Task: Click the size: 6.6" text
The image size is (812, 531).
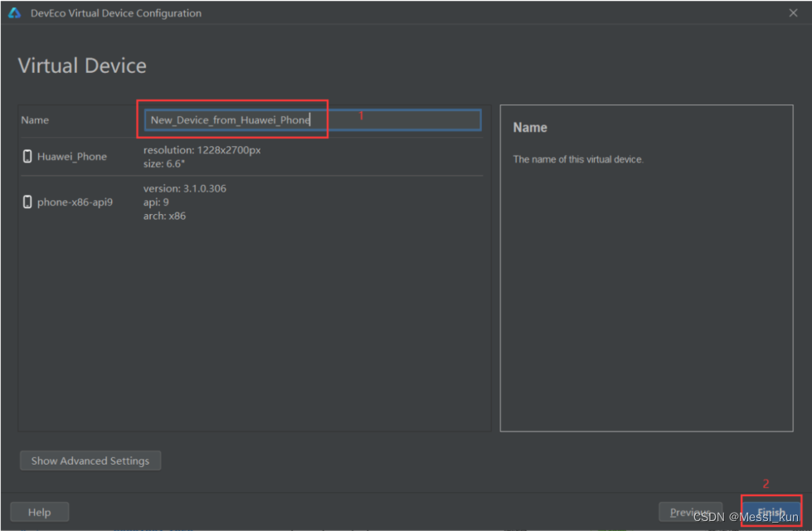Action: click(x=164, y=163)
